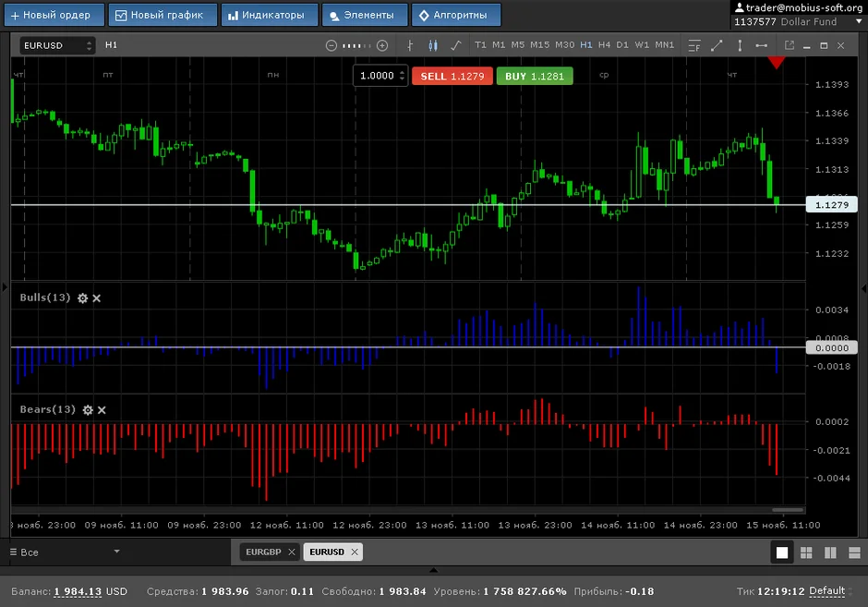Switch to the EURGBP tab
This screenshot has height=607, width=868.
coord(263,552)
